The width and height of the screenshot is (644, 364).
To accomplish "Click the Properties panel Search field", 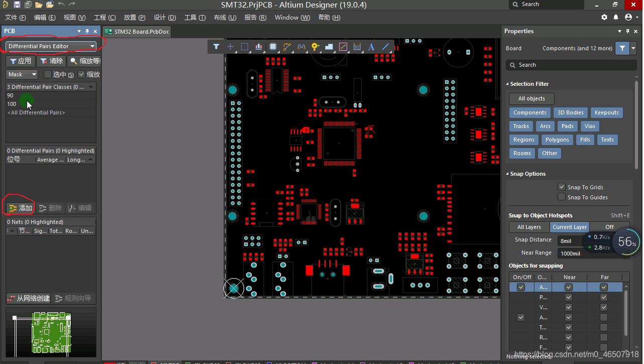I will (571, 65).
